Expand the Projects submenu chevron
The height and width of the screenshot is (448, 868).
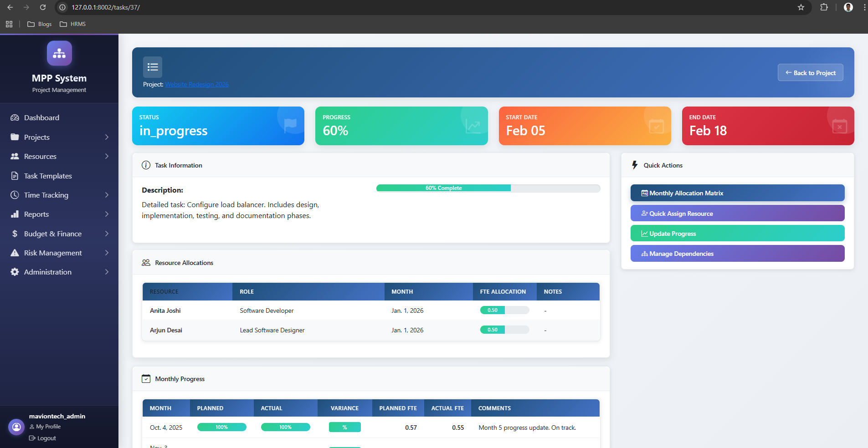107,137
